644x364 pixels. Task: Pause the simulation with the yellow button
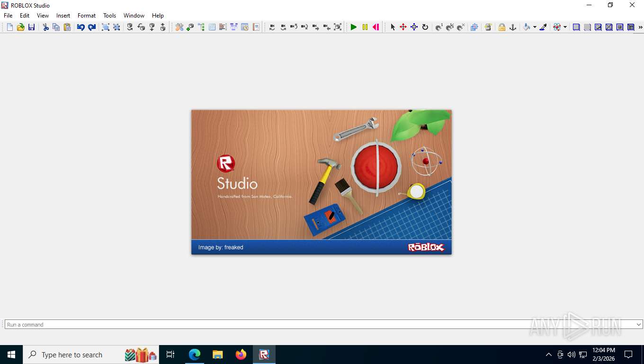click(365, 27)
